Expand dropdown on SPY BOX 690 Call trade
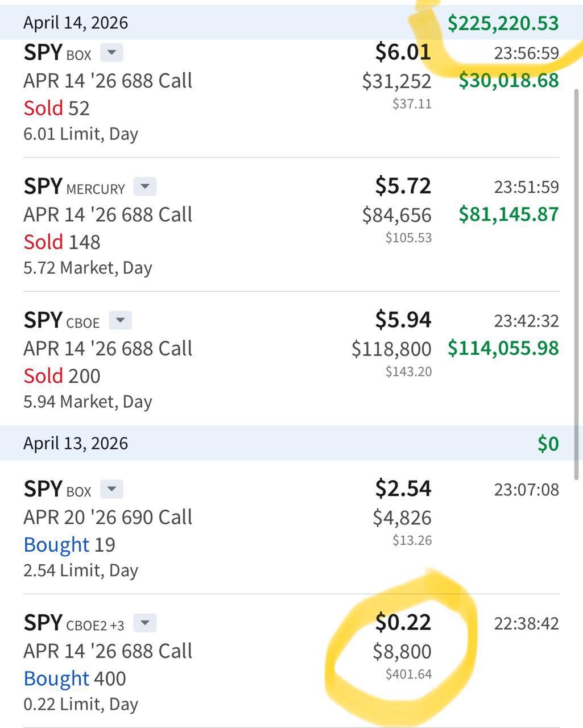 pos(111,489)
